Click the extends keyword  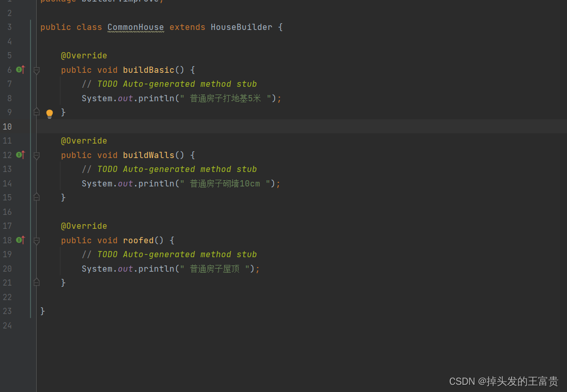click(187, 27)
